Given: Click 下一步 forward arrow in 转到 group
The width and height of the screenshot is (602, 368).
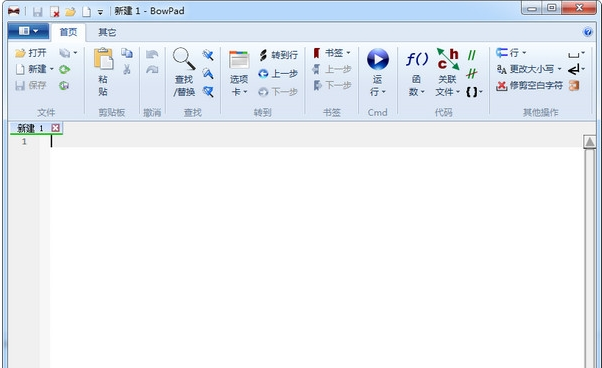Looking at the screenshot, I should [278, 92].
